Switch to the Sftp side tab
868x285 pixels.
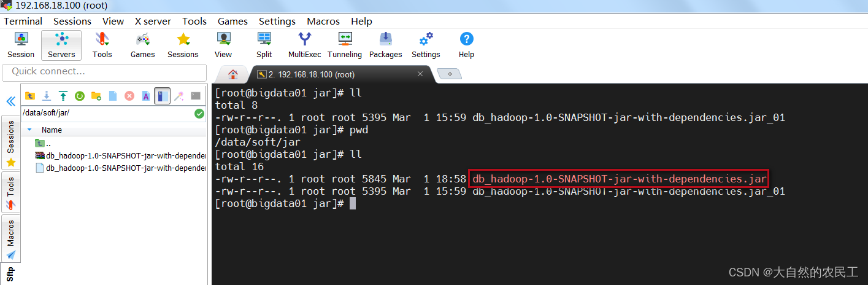(10, 273)
